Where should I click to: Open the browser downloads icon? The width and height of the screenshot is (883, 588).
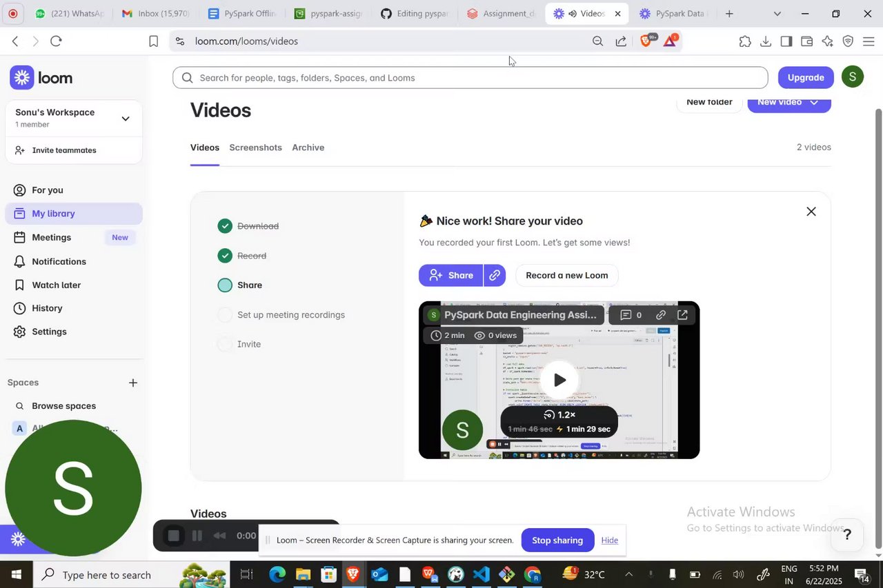click(x=766, y=41)
